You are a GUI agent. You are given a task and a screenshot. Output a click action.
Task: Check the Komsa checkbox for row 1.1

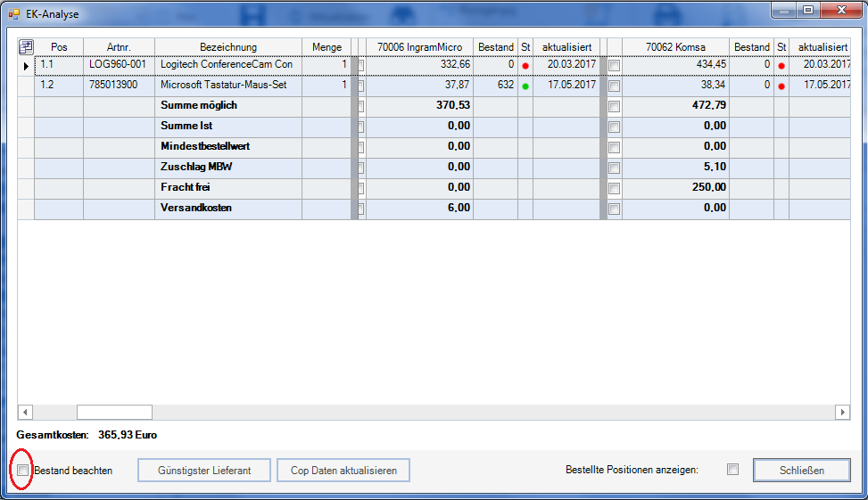[614, 65]
